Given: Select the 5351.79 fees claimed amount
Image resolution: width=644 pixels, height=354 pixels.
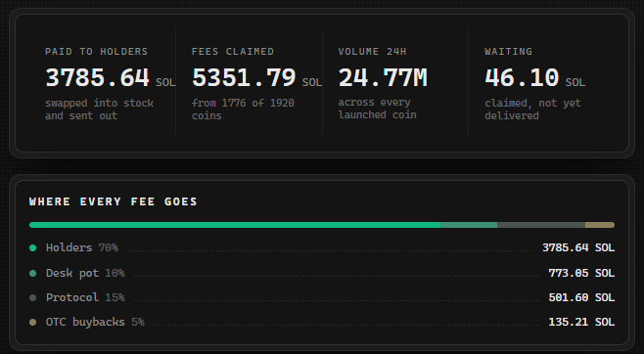Looking at the screenshot, I should click(244, 77).
